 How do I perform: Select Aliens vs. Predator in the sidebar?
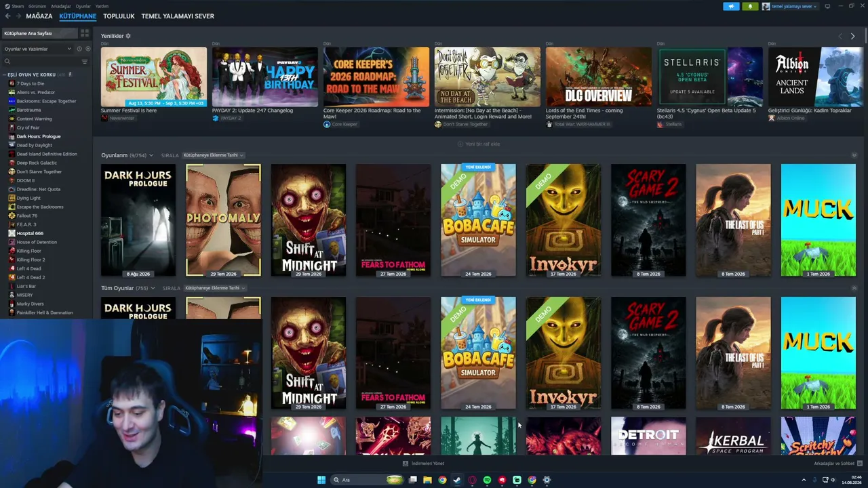click(x=36, y=92)
